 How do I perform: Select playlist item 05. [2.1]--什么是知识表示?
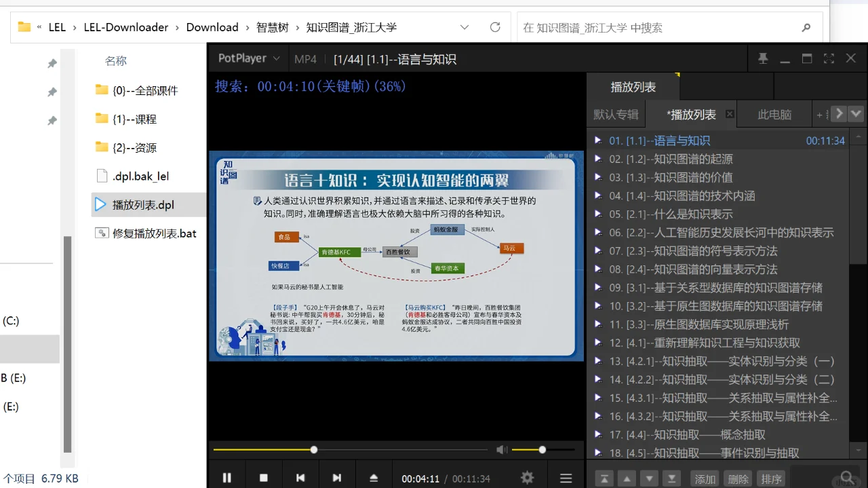[x=717, y=214]
